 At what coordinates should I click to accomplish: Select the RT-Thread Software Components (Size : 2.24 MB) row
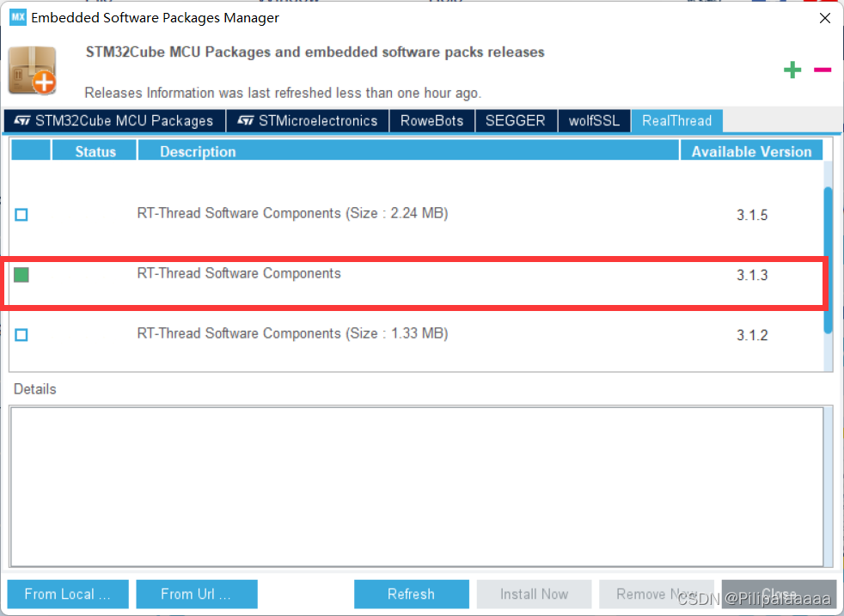417,214
